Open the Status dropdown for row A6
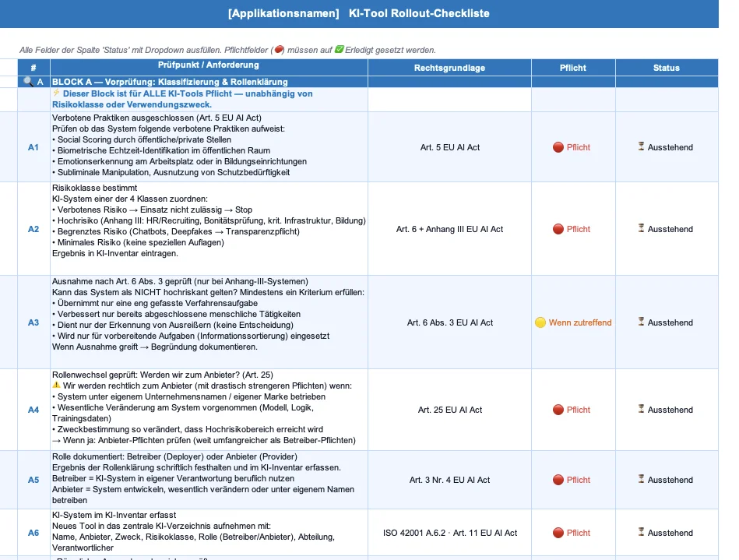This screenshot has height=560, width=739. tap(667, 533)
